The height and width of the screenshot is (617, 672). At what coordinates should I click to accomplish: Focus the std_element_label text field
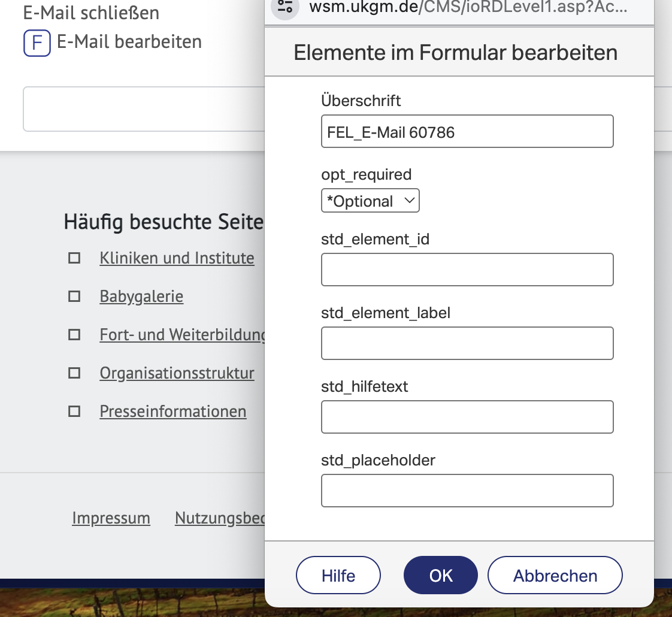(467, 343)
